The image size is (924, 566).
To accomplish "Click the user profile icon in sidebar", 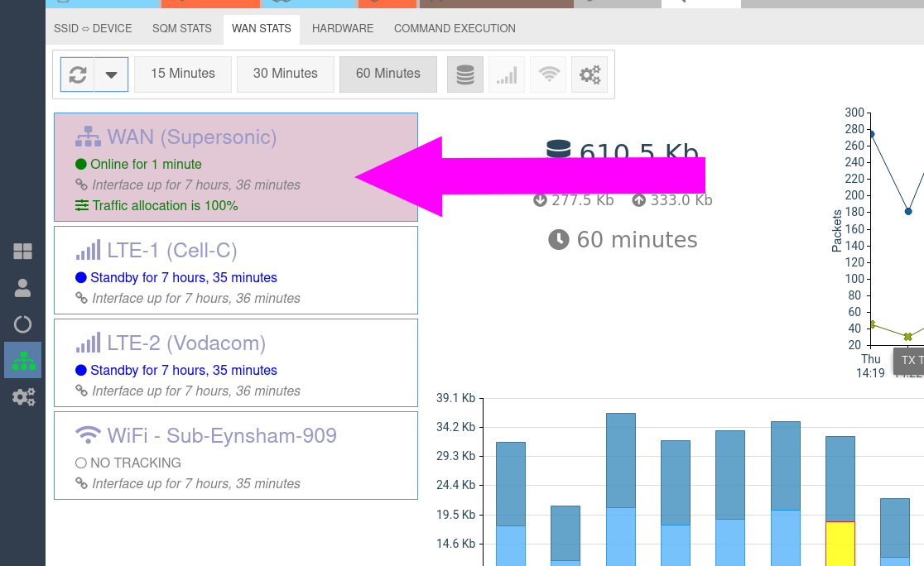I will pos(23,288).
